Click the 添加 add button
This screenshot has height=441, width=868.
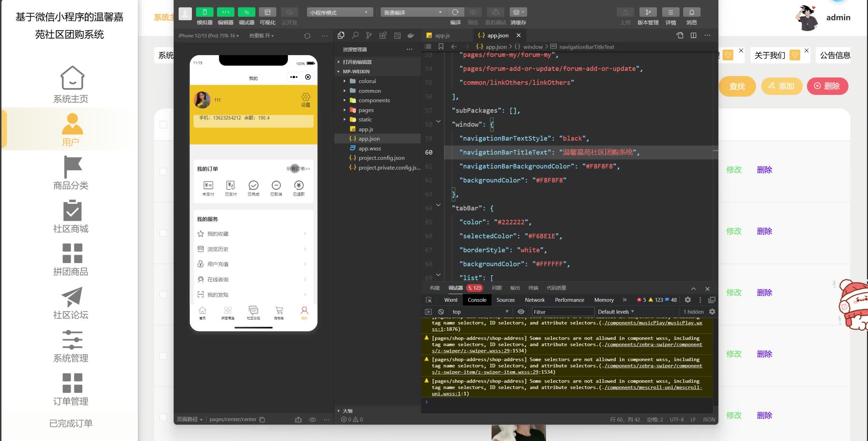(781, 86)
